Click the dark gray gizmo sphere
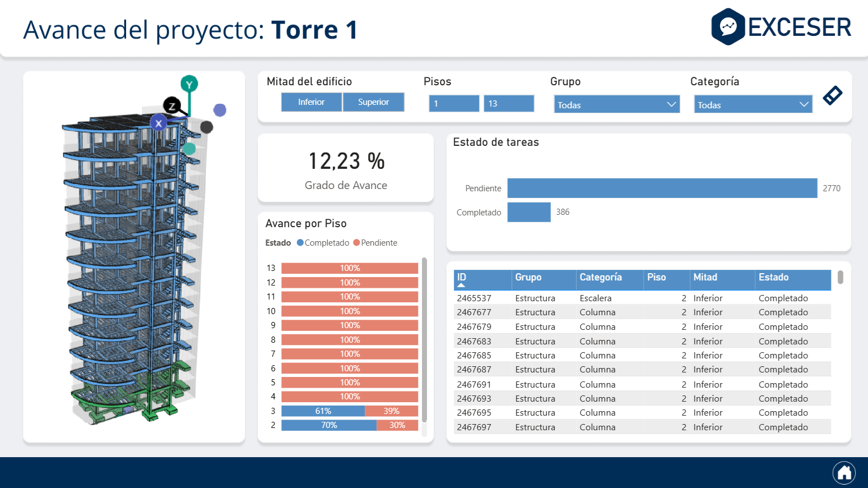This screenshot has width=868, height=488. pyautogui.click(x=207, y=127)
